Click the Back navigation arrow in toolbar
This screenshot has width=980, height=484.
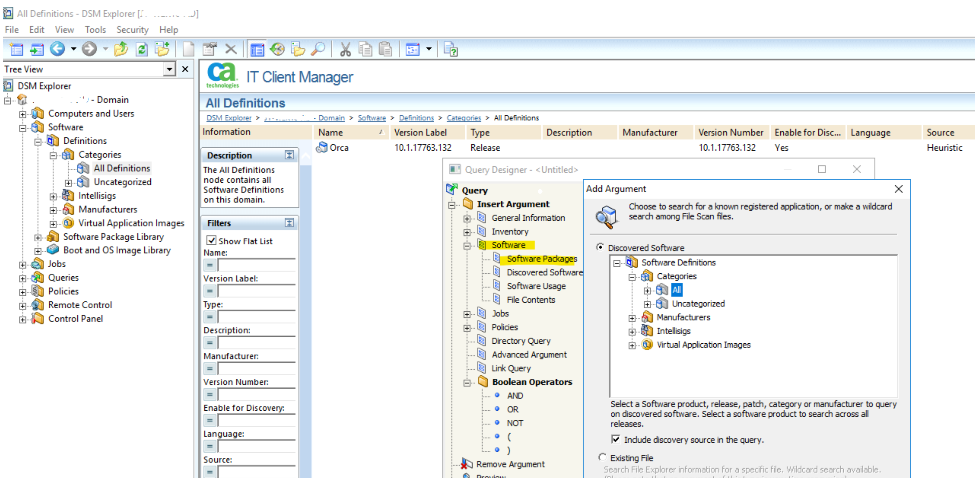coord(58,49)
